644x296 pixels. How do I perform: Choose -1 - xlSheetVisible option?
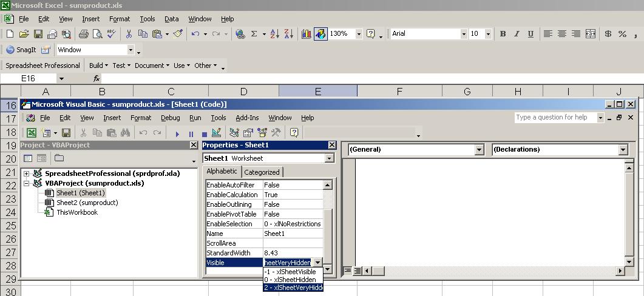[x=293, y=272]
